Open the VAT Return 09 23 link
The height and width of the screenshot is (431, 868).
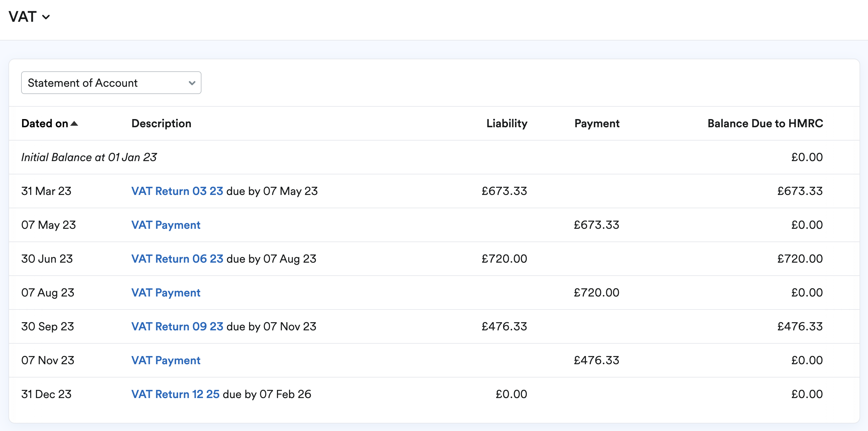177,326
